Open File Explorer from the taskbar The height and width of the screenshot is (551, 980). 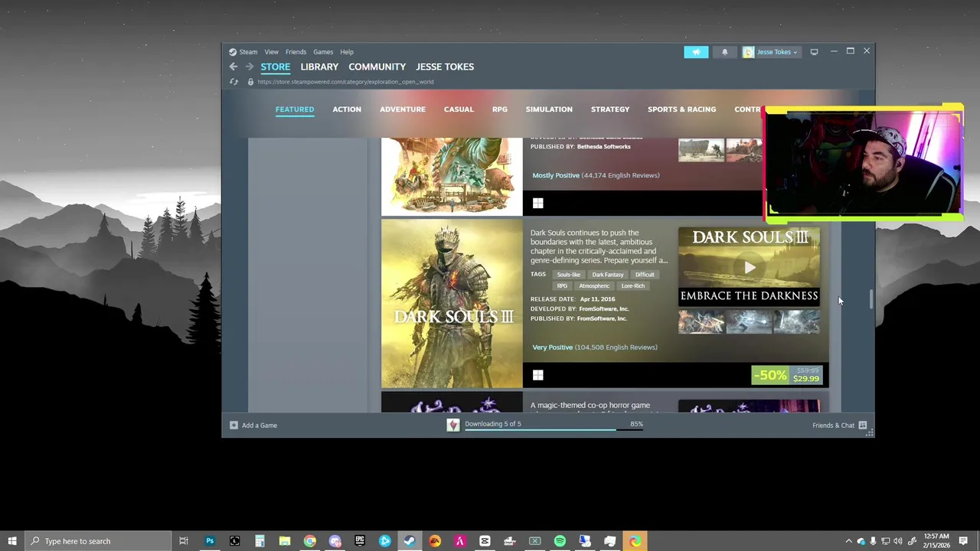(x=285, y=541)
